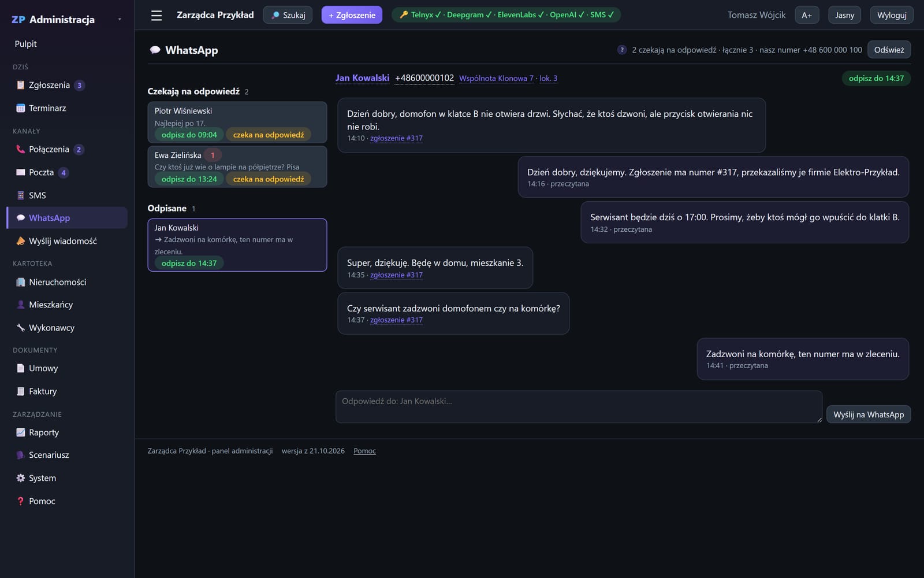The width and height of the screenshot is (924, 578).
Task: Click the Mieszkańcy person icon
Action: pos(21,305)
